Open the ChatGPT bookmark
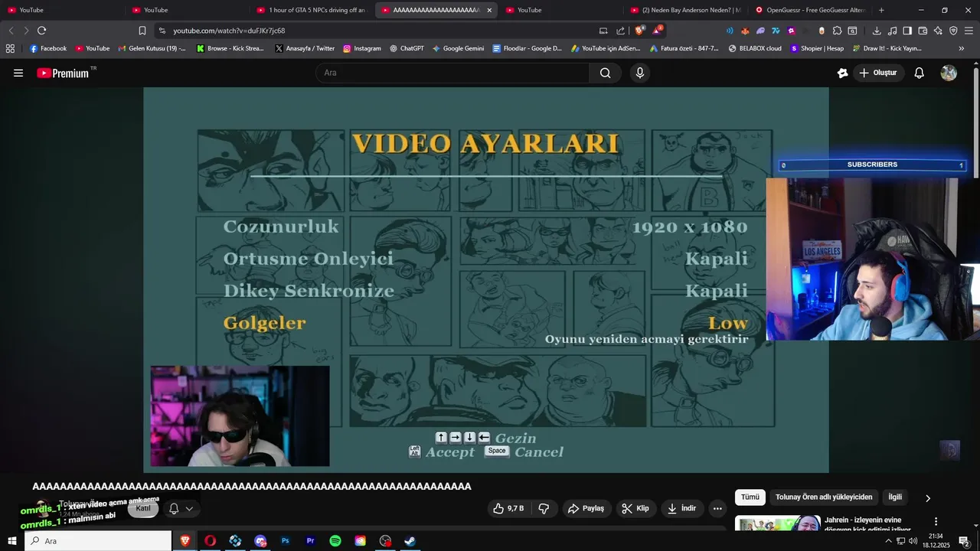The image size is (980, 551). coord(407,48)
